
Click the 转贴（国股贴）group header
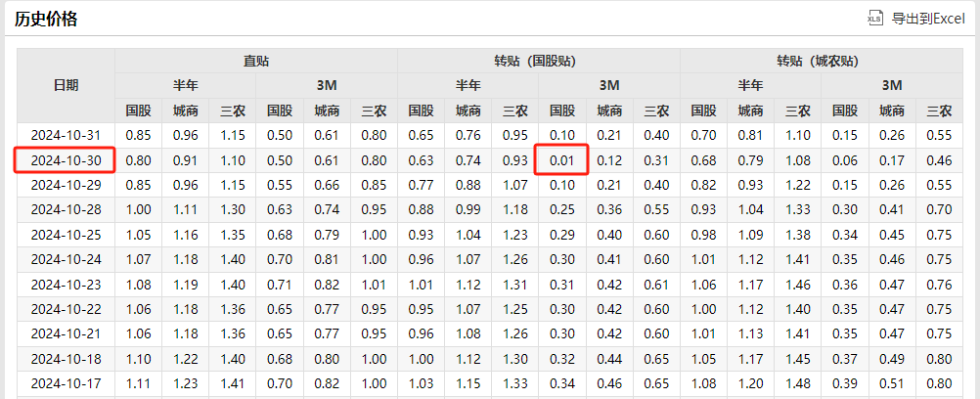pos(539,61)
